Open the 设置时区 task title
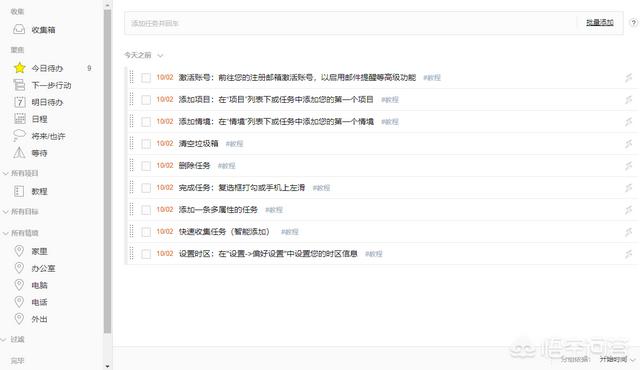Image resolution: width=640 pixels, height=370 pixels. click(x=268, y=253)
